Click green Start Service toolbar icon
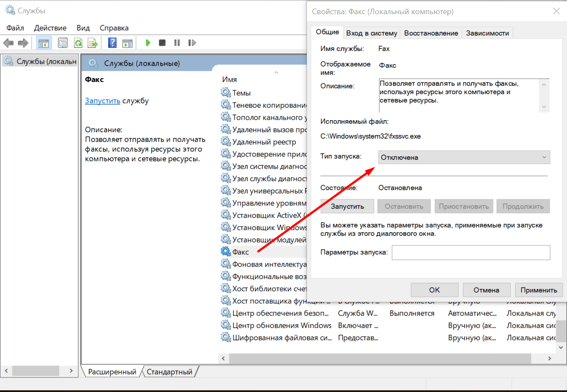 tap(148, 43)
